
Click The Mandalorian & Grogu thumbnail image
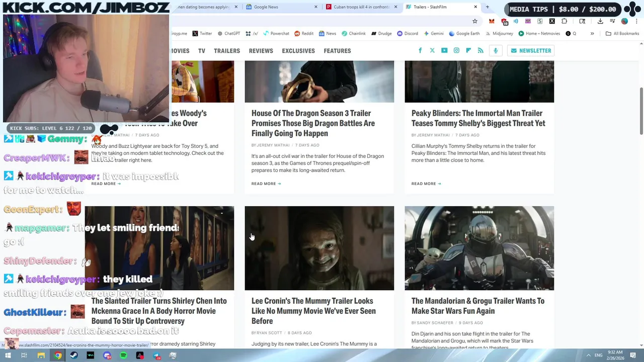point(479,248)
